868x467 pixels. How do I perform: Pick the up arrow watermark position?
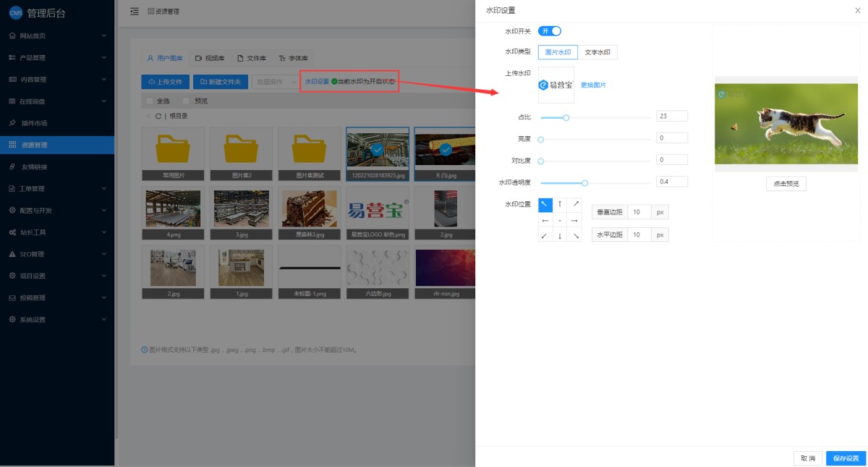pos(560,204)
